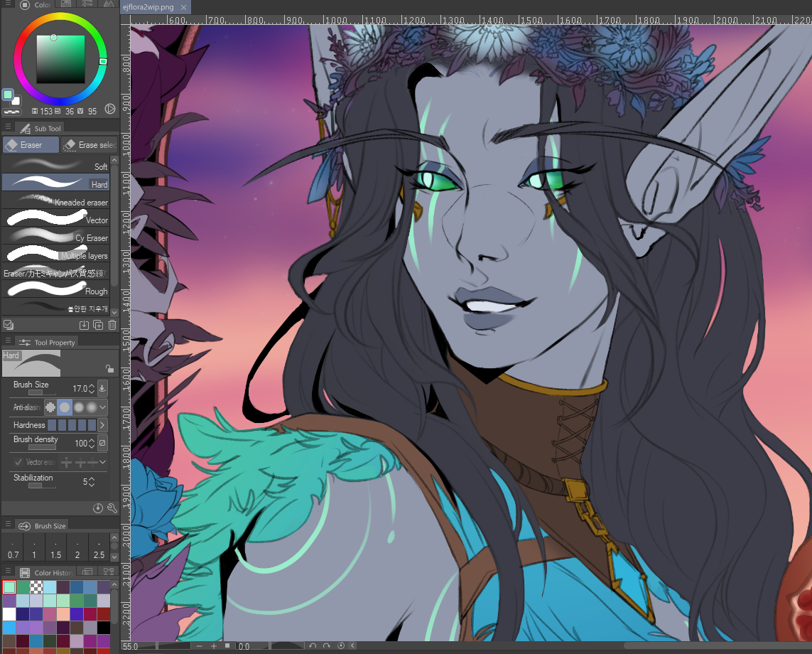Viewport: 812px width, 654px height.
Task: Click the wrench icon in Tool Property
Action: click(112, 508)
